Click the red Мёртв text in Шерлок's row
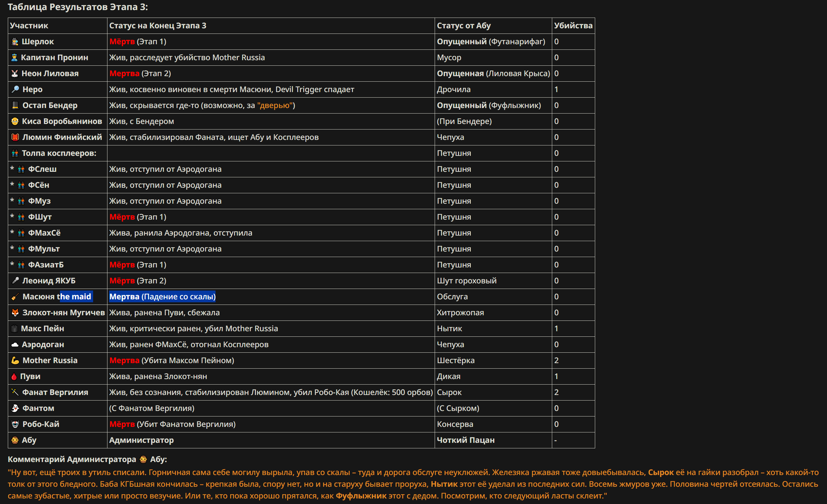The width and height of the screenshot is (827, 504). point(122,42)
